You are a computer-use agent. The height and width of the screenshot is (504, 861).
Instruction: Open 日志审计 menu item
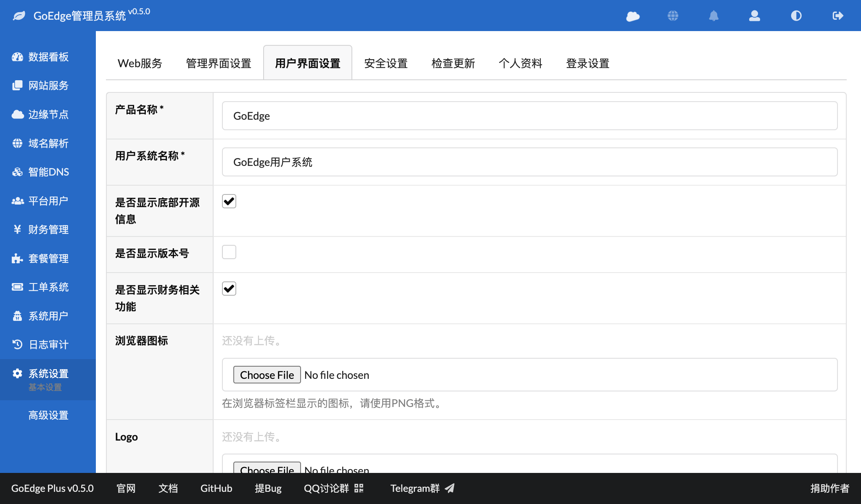tap(48, 344)
